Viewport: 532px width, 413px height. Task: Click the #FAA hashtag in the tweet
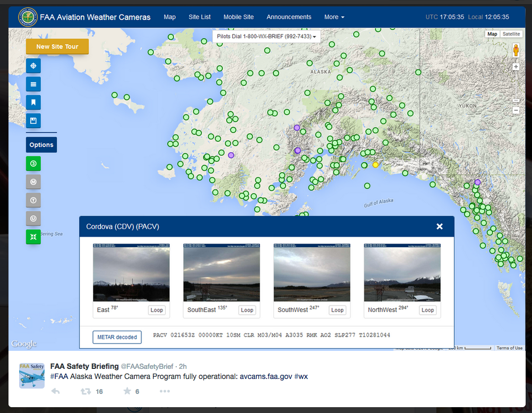(x=59, y=376)
